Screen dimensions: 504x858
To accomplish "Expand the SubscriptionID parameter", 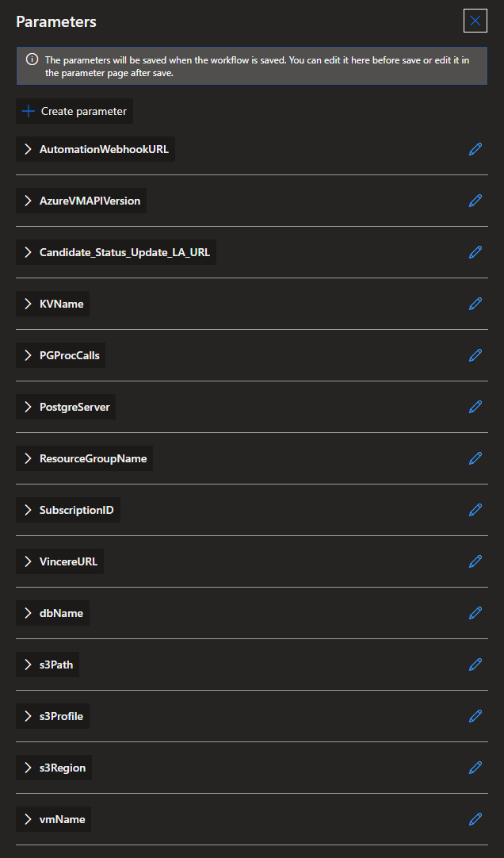I will 29,510.
